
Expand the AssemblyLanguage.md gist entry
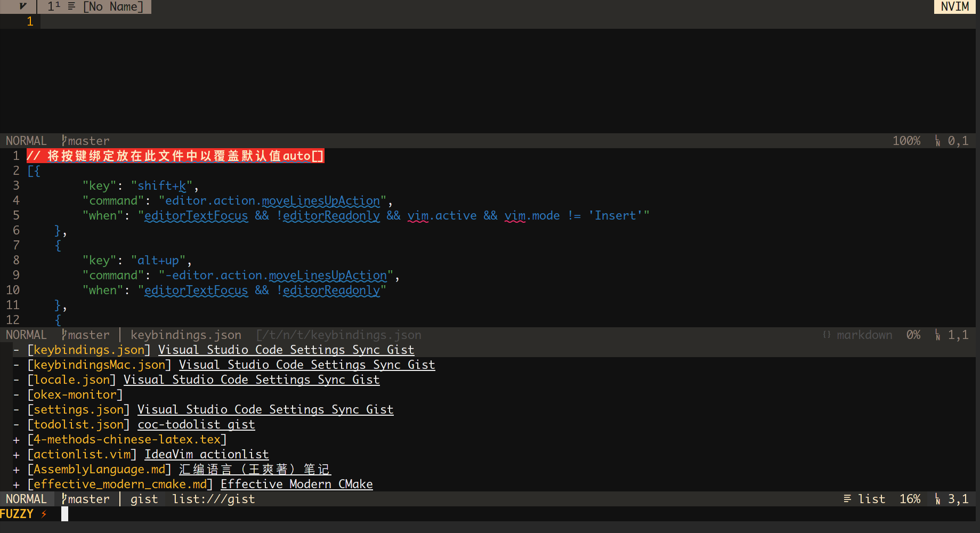[x=16, y=470]
